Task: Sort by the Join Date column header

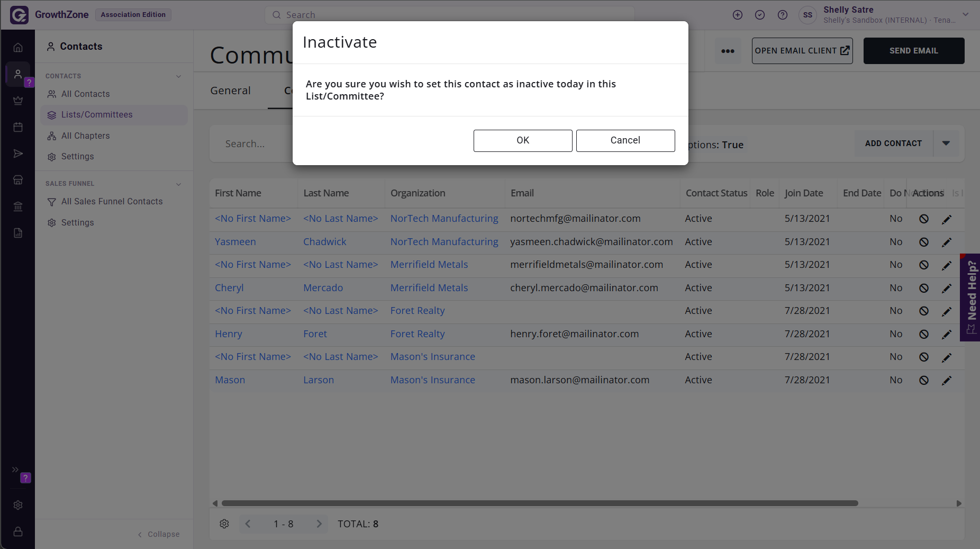Action: (804, 193)
